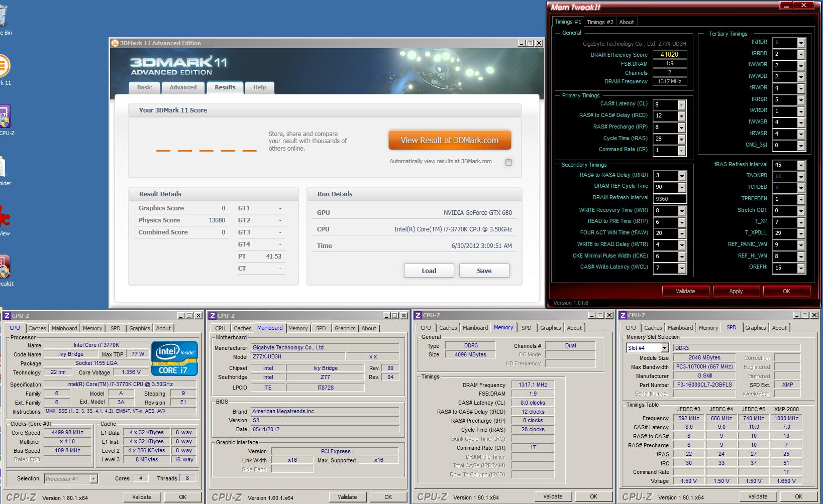Click the PT 41.53 result value
This screenshot has height=504, width=823.
pos(273,257)
